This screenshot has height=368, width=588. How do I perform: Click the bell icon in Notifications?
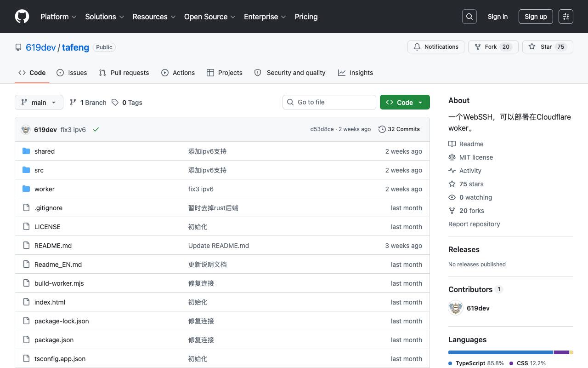pyautogui.click(x=417, y=47)
